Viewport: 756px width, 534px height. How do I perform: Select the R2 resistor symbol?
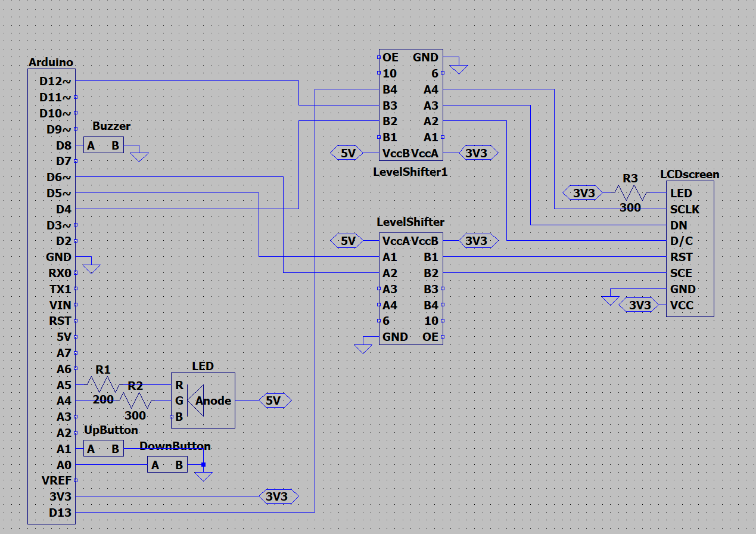click(x=136, y=400)
